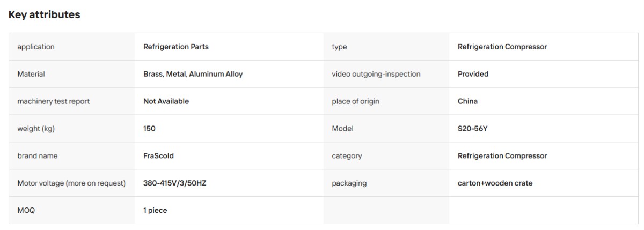Click the China place of origin value
644x230 pixels.
[x=467, y=101]
